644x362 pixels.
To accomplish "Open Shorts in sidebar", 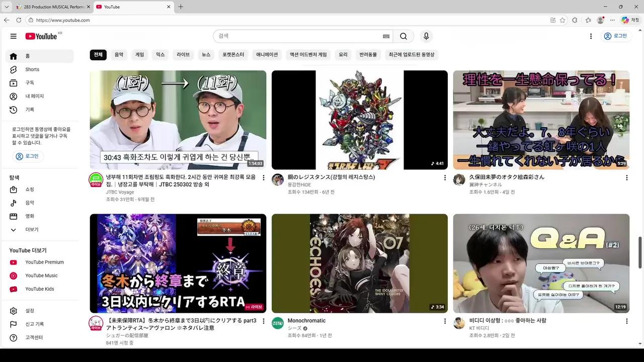I will (x=40, y=69).
